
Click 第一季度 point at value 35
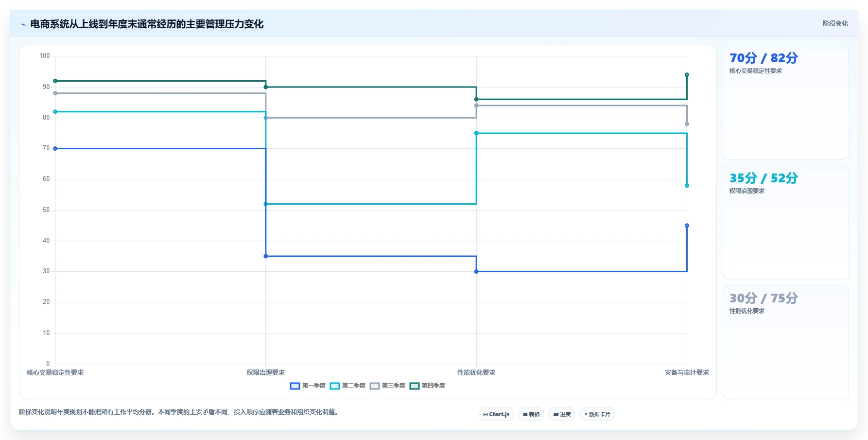[266, 256]
